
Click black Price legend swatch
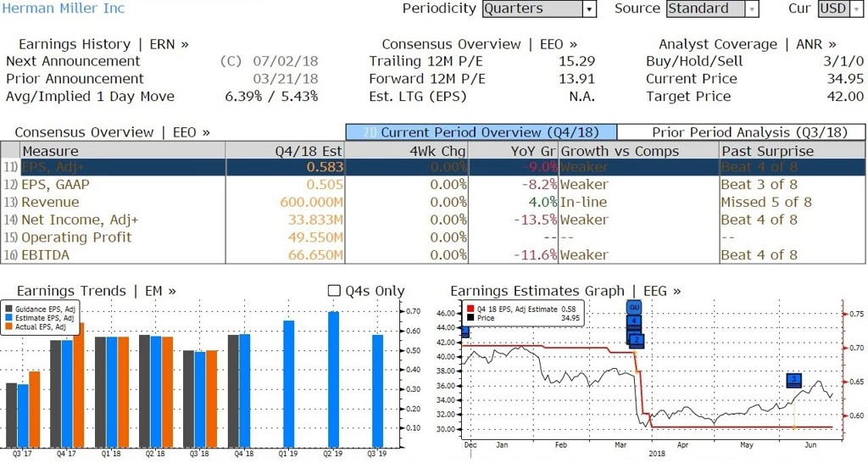pyautogui.click(x=470, y=318)
